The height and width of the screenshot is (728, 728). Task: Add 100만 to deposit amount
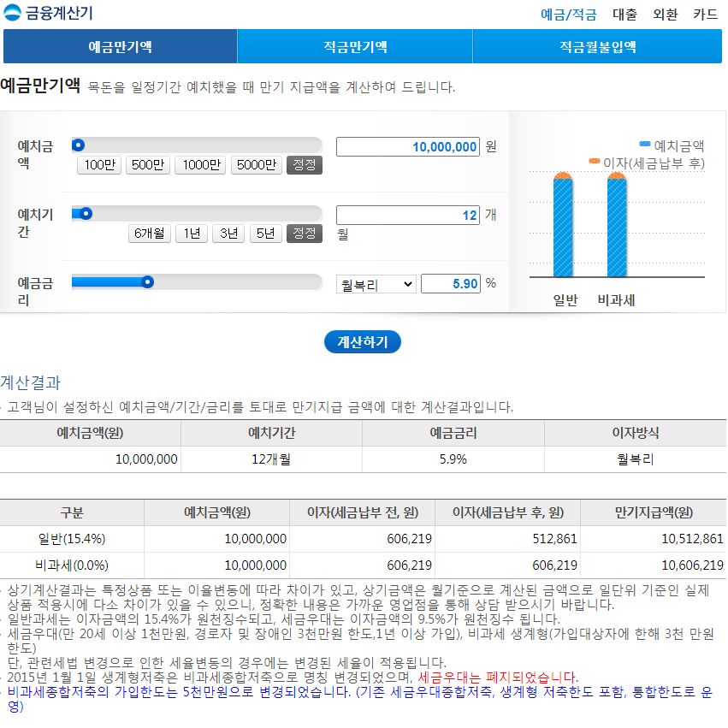[99, 165]
